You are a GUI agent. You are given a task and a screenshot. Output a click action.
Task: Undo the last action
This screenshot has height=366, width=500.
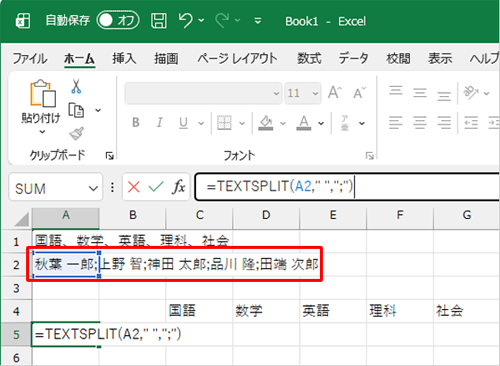[186, 20]
